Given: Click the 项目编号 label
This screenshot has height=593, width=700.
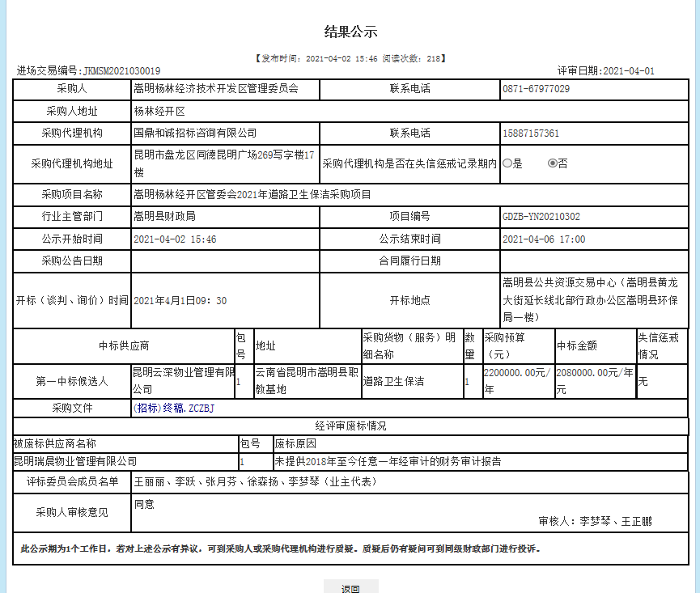Looking at the screenshot, I should (409, 216).
